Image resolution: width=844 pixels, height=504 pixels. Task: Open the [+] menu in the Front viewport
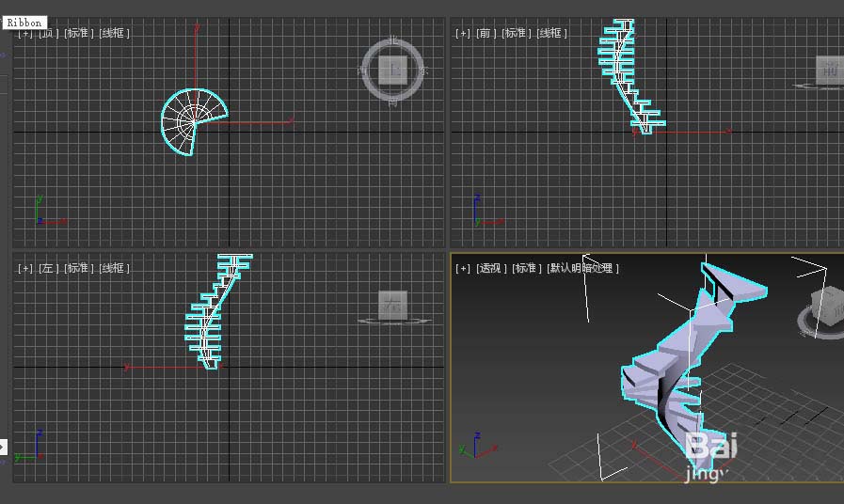click(x=462, y=33)
